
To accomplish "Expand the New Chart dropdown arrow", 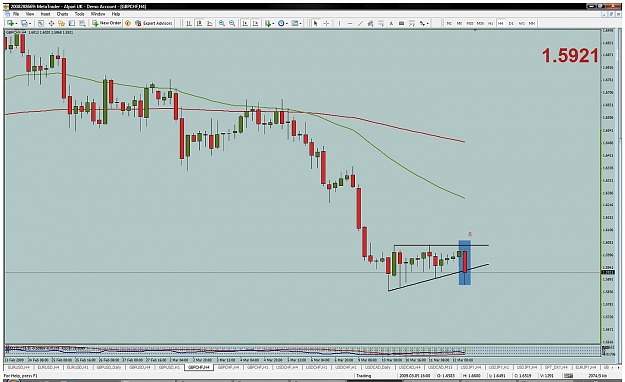I will (16, 24).
